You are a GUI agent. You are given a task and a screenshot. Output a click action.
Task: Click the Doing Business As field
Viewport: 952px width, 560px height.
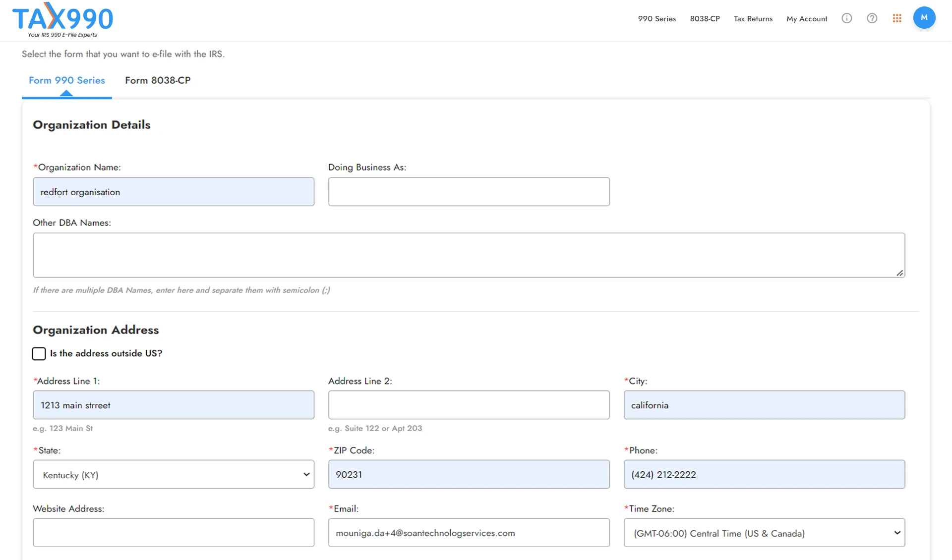click(x=469, y=191)
